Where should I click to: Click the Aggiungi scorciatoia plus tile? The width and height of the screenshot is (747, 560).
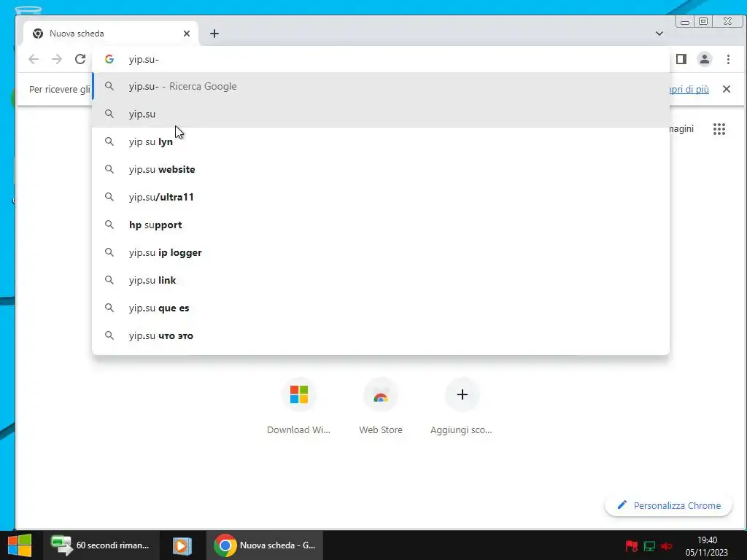[x=462, y=406]
